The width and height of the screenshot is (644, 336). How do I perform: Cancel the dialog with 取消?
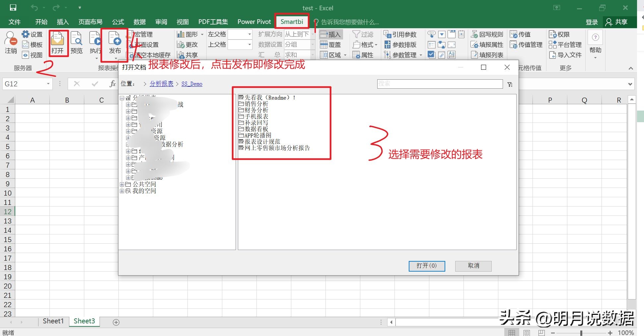pyautogui.click(x=473, y=266)
